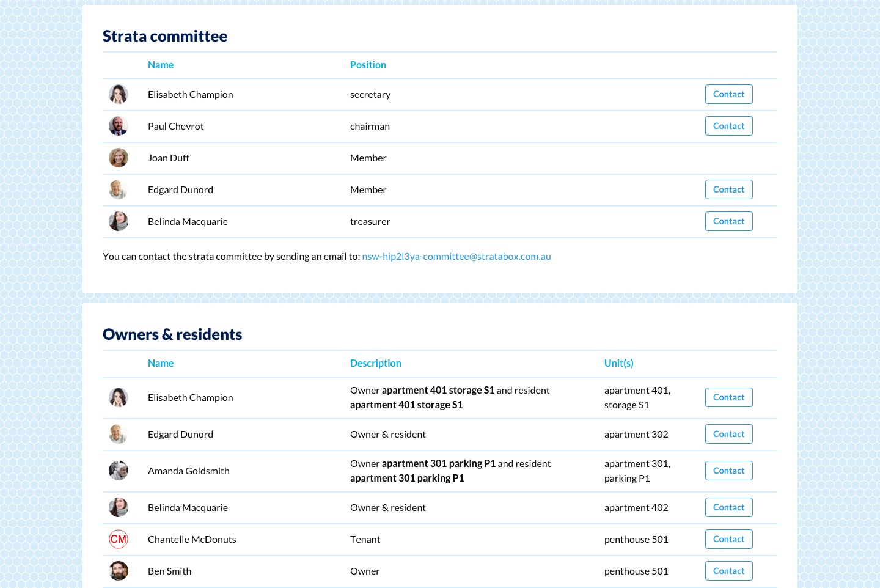
Task: Contact treasurer Belinda Macquarie
Action: pos(728,221)
